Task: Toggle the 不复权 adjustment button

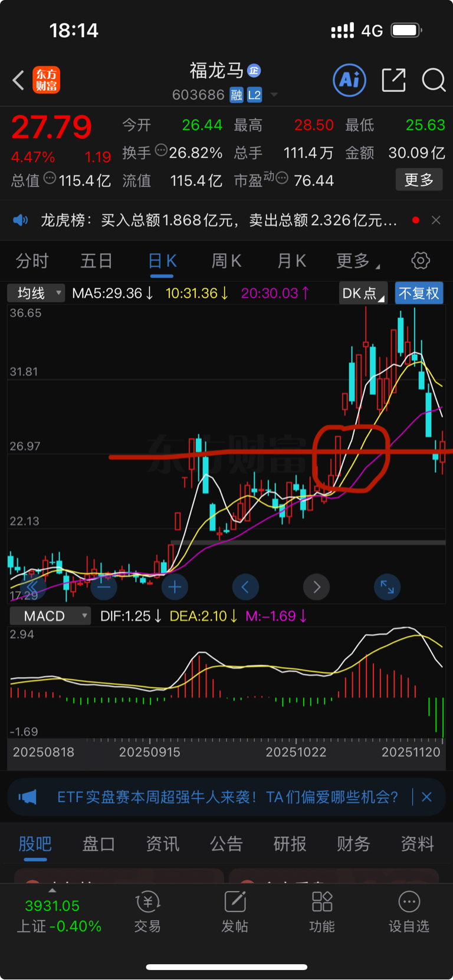Action: coord(419,293)
